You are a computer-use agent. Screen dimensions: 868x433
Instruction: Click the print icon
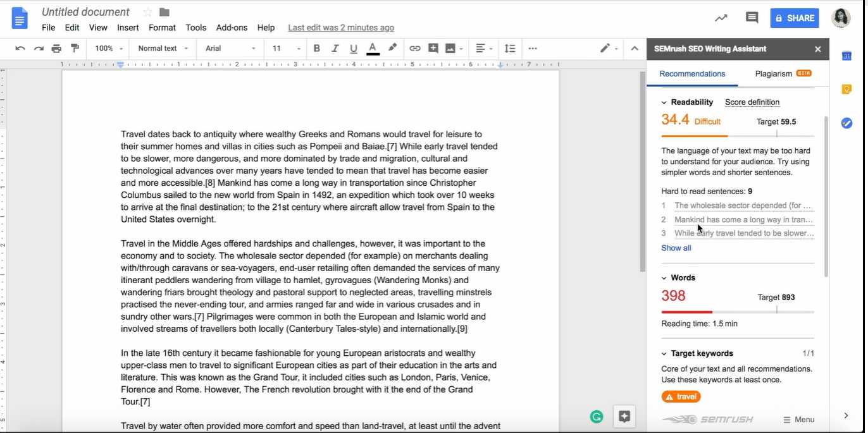click(56, 49)
